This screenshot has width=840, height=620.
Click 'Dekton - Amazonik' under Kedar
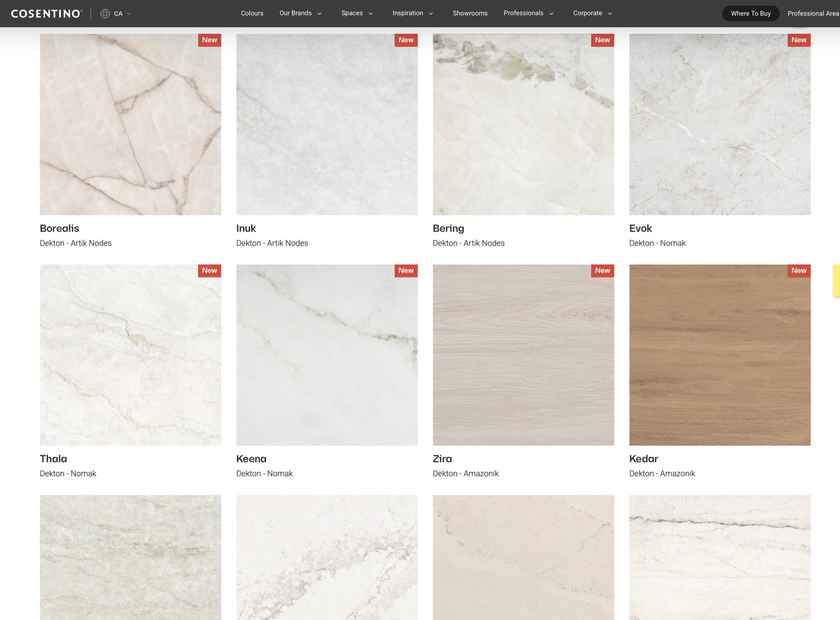[x=662, y=474]
